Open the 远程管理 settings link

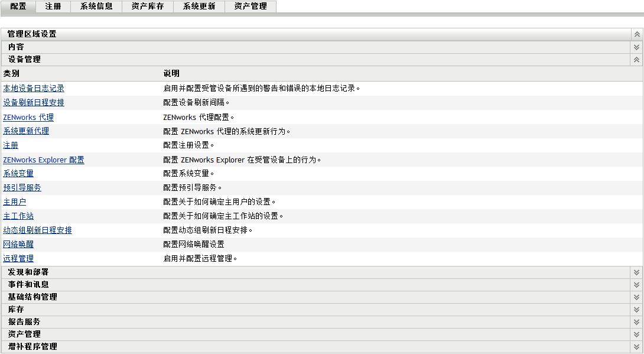(x=18, y=258)
